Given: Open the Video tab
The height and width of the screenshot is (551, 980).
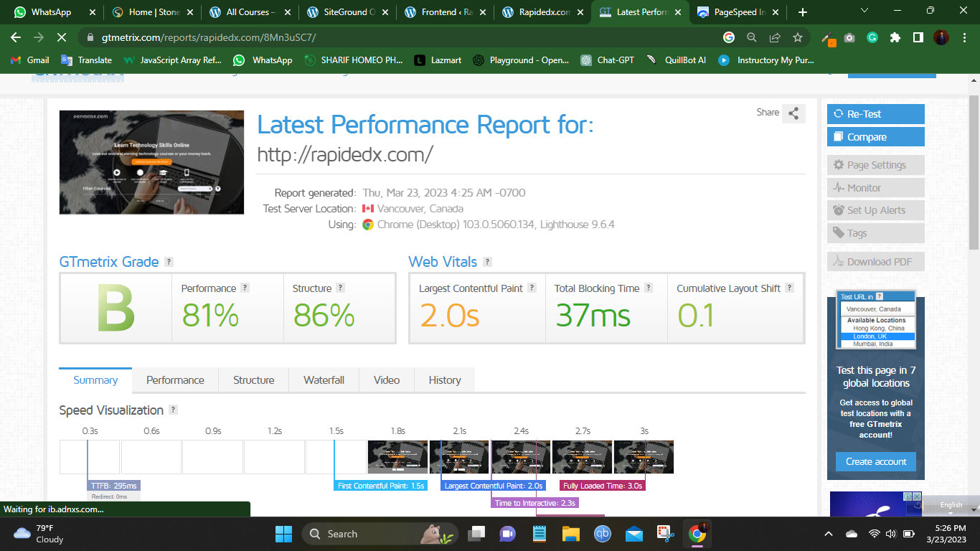Looking at the screenshot, I should pyautogui.click(x=387, y=380).
